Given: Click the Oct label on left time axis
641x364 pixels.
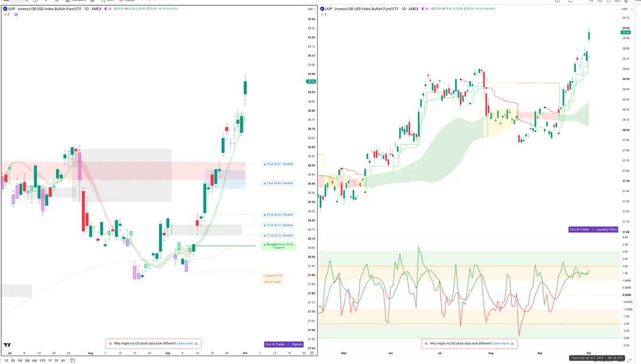Looking at the screenshot, I should click(245, 353).
